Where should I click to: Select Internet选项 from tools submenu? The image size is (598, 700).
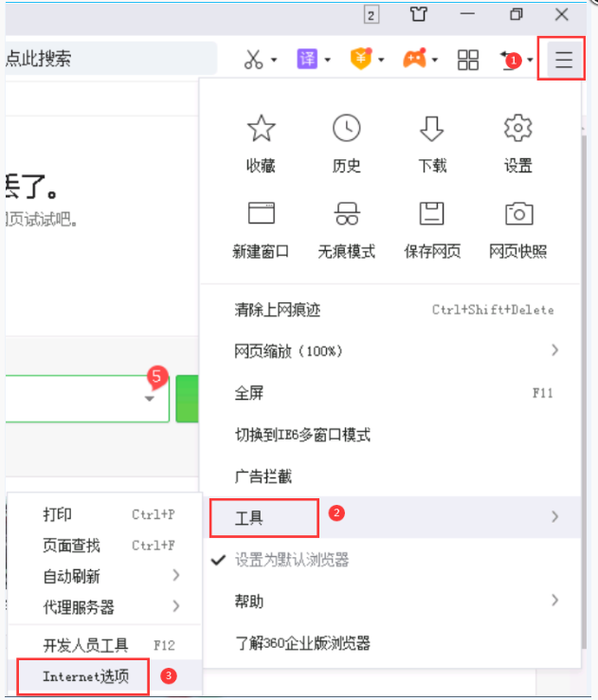(x=85, y=676)
